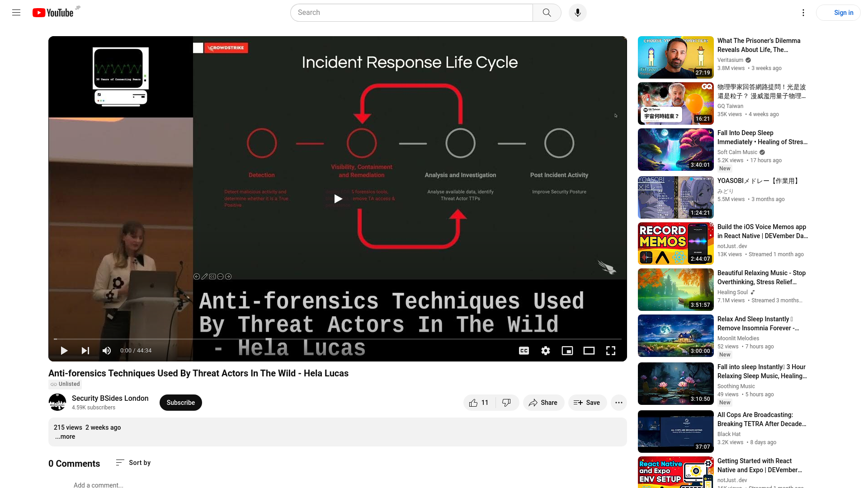This screenshot has height=488, width=868.
Task: Enable theater mode for video
Action: [x=589, y=350]
